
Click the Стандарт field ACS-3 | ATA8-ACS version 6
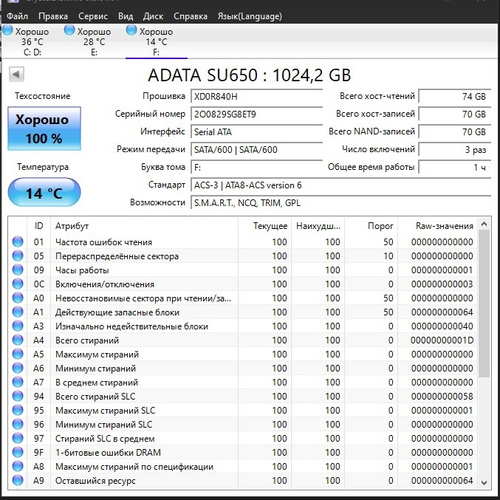click(341, 185)
